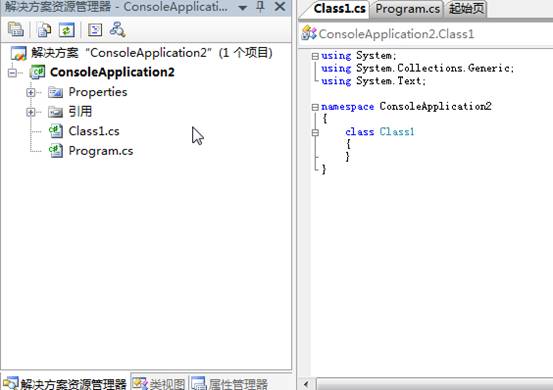This screenshot has width=553, height=390.
Task: Collapse the ConsoleApplication2 project node
Action: (12, 73)
